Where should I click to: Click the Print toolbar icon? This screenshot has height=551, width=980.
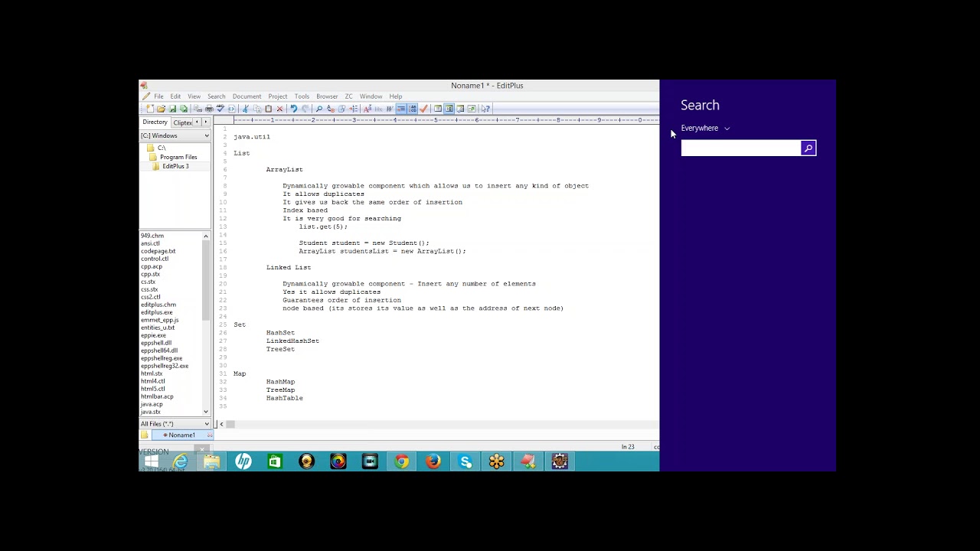[x=209, y=109]
